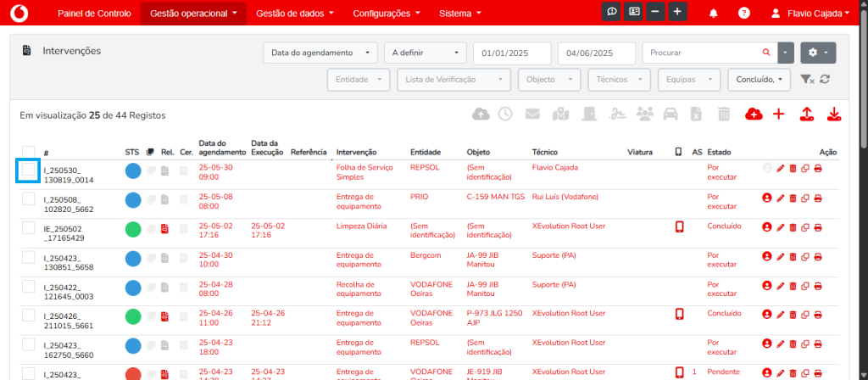
Task: Click the start date field 01/01/2025
Action: coord(512,53)
